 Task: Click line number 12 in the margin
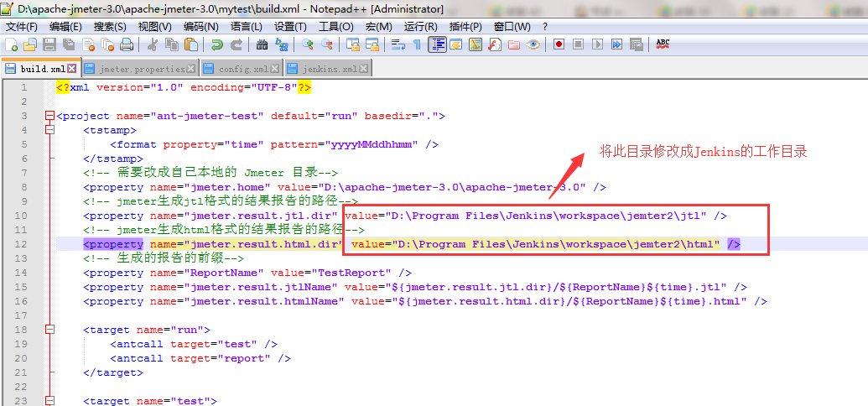click(x=22, y=244)
